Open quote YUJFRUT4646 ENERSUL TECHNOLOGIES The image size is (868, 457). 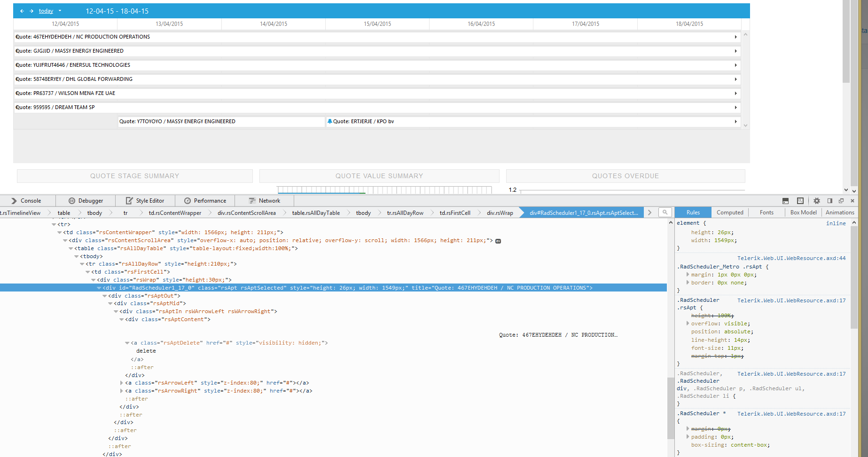tap(377, 65)
